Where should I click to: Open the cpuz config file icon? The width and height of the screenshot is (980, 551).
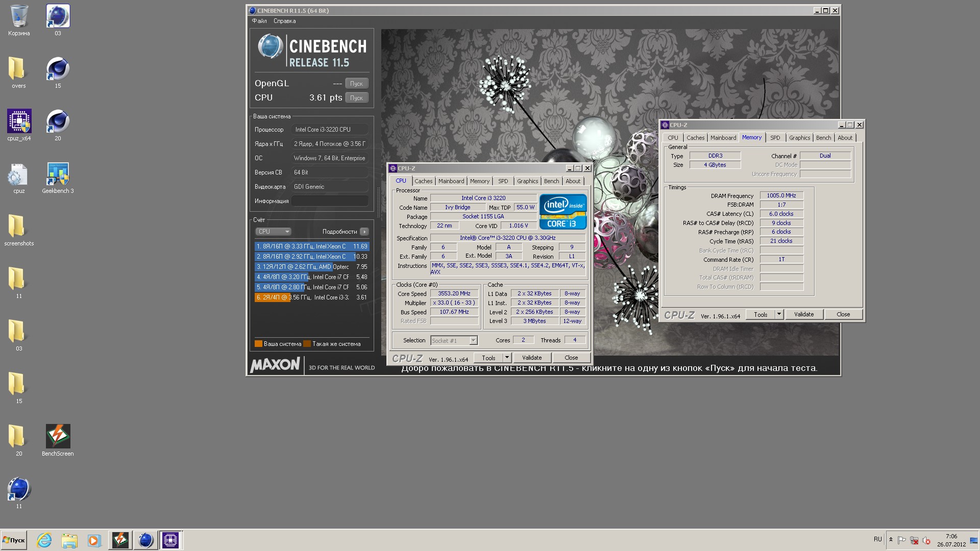click(x=19, y=178)
